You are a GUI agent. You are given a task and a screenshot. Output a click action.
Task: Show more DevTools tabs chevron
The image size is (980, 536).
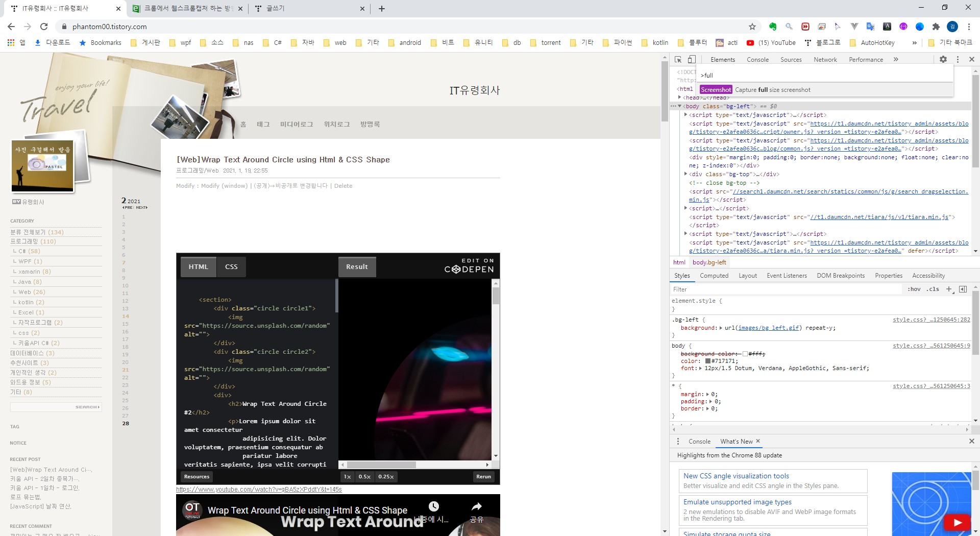point(896,59)
